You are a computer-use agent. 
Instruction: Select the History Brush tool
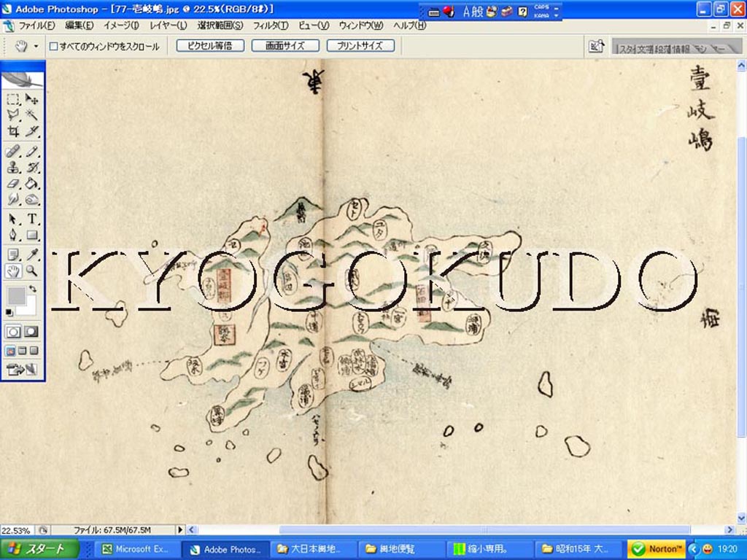[x=31, y=168]
